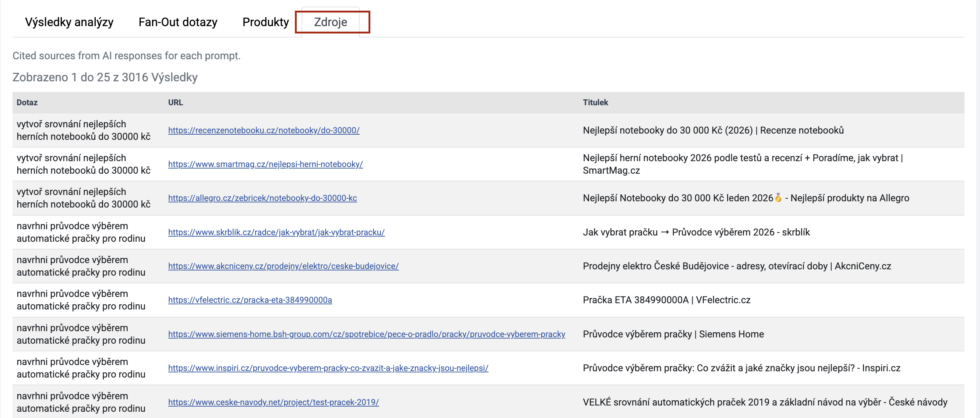
Task: Click first row query about herních notebooků
Action: [83, 131]
